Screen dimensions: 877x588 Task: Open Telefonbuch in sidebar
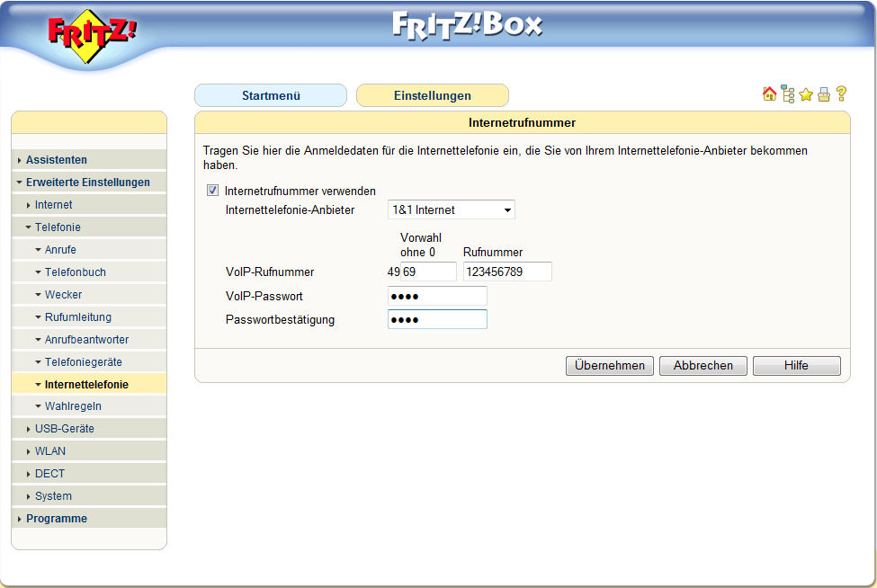coord(89,272)
